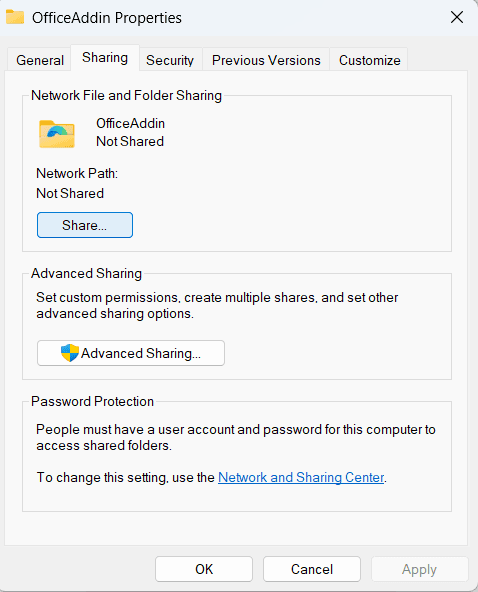Click Network File and Folder Sharing heading
The height and width of the screenshot is (592, 478).
click(126, 96)
